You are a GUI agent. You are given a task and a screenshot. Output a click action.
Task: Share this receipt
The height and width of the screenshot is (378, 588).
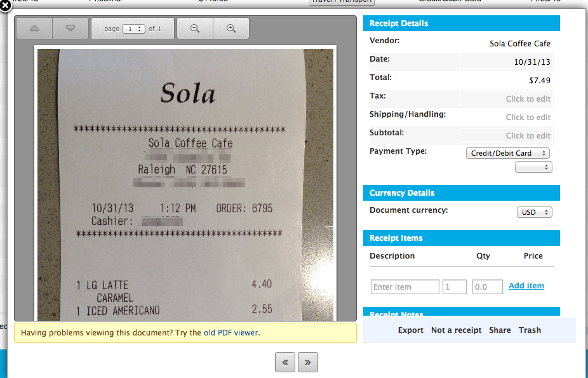coord(500,330)
